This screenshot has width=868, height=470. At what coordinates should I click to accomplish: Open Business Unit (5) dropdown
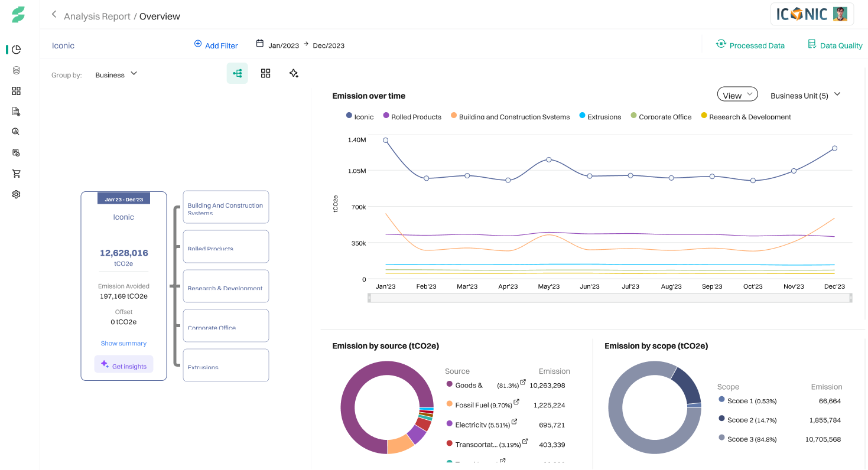[805, 95]
